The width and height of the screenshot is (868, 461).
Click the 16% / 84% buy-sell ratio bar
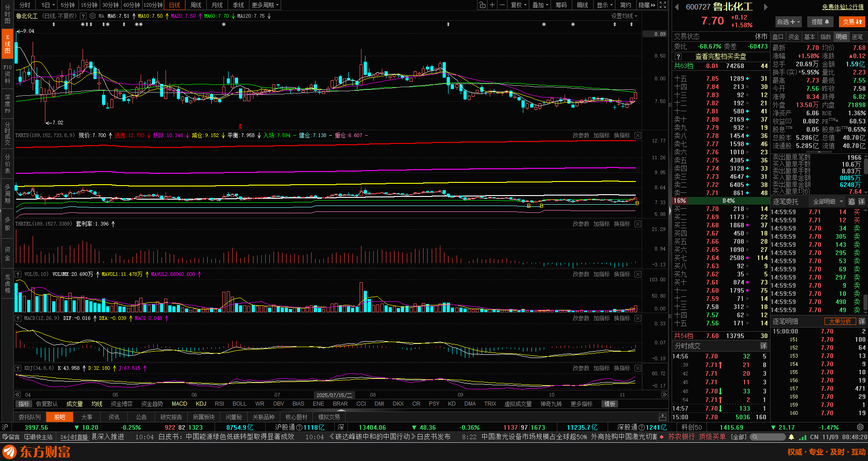point(721,201)
